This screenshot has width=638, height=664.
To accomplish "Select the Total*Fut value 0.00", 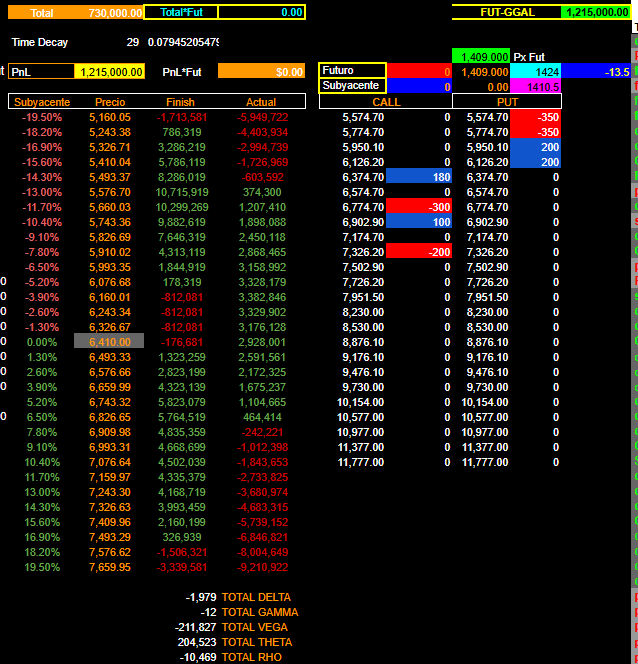I will [x=262, y=12].
